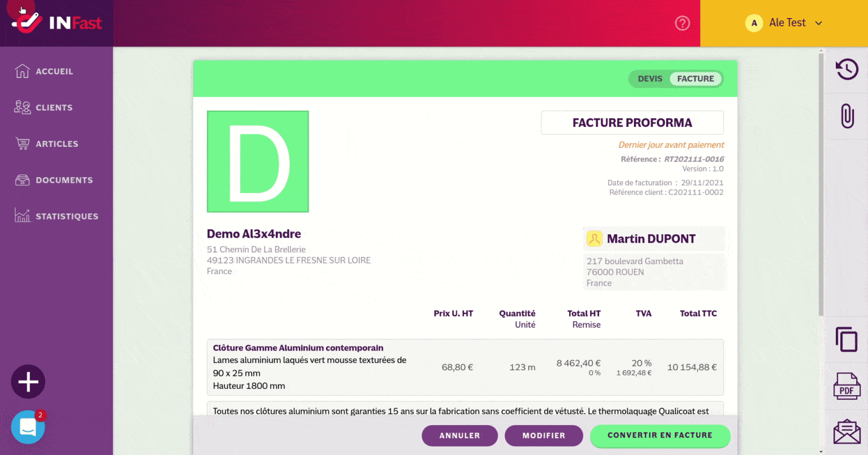Click the MODIFIER button

(543, 435)
